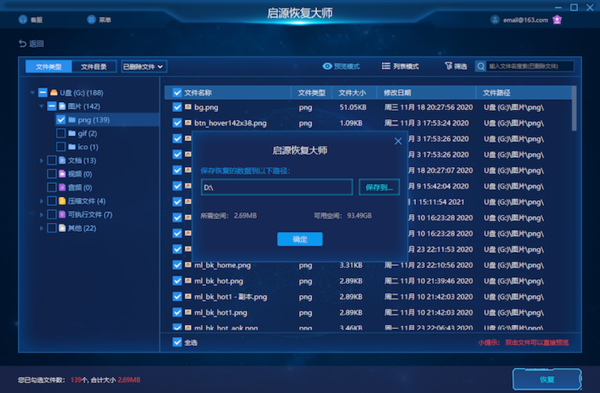The image size is (600, 393).
Task: Expand the 压缩文件 (4) tree node
Action: pos(41,201)
